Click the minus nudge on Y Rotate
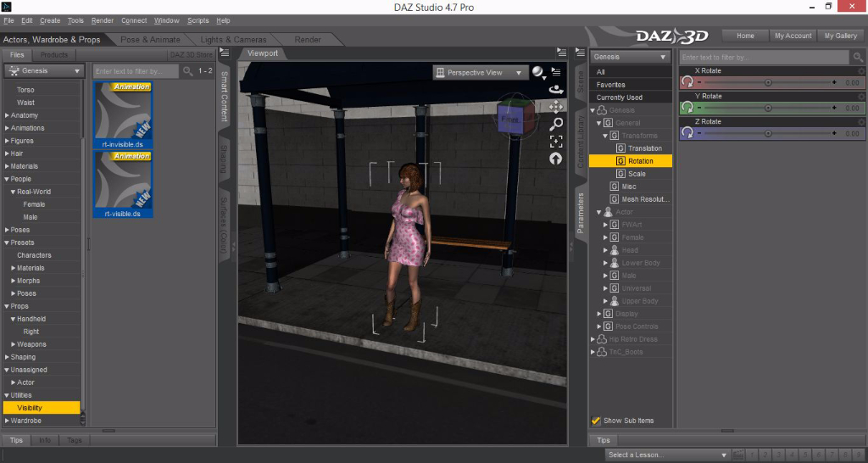This screenshot has width=868, height=463. coord(699,108)
